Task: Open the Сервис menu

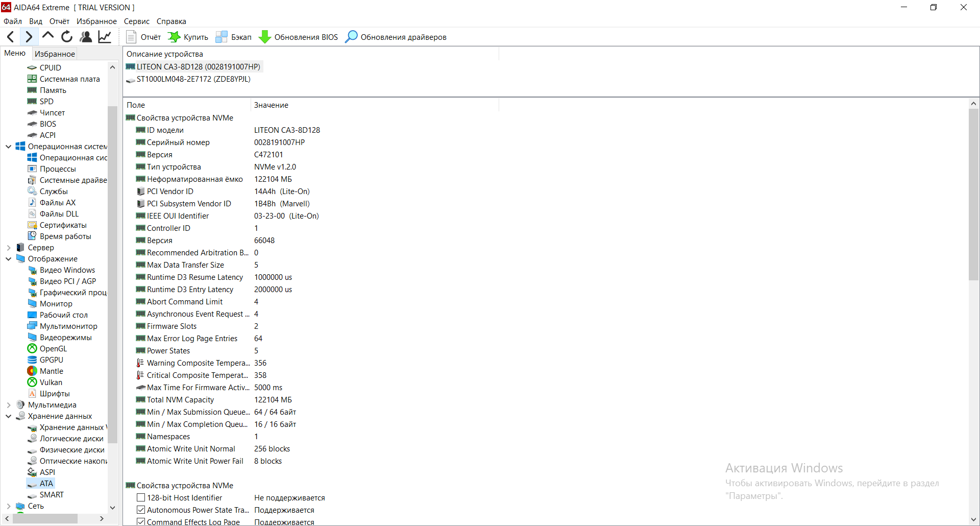Action: click(137, 21)
